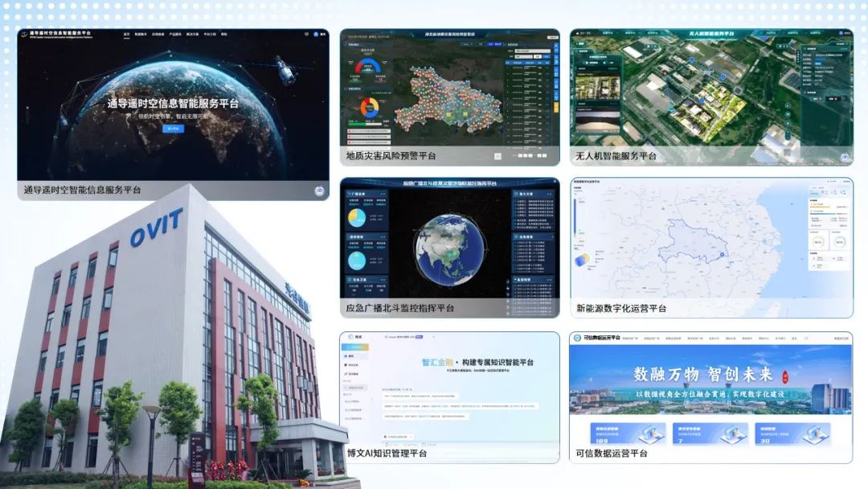Click the caption 通导遥时空智能信息服务平台
Screen dimensions: 868x489
tap(83, 190)
